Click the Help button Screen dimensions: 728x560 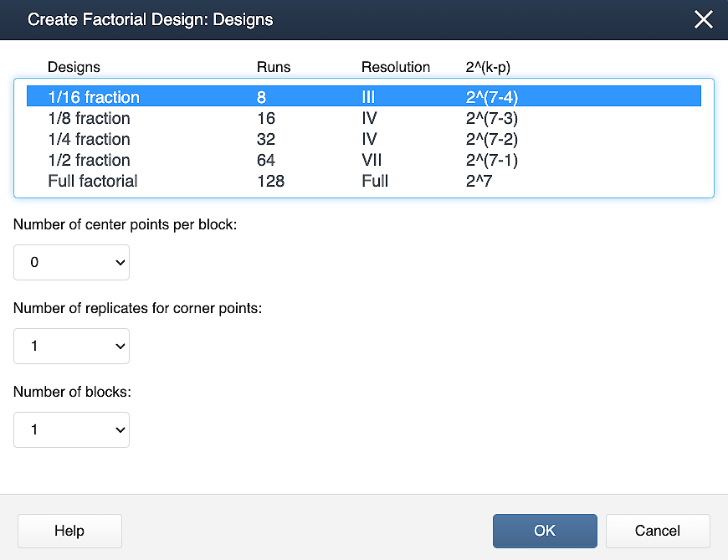coord(69,531)
